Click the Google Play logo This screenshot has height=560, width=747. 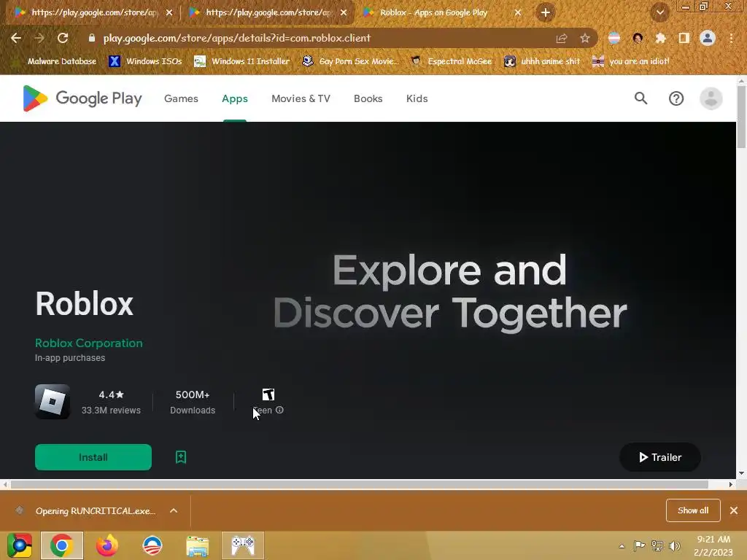coord(82,98)
